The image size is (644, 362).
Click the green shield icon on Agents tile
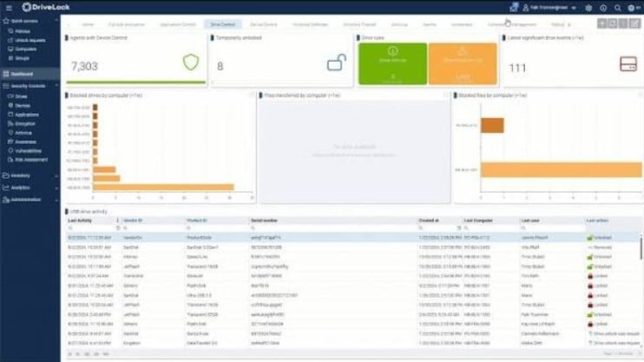pos(191,63)
